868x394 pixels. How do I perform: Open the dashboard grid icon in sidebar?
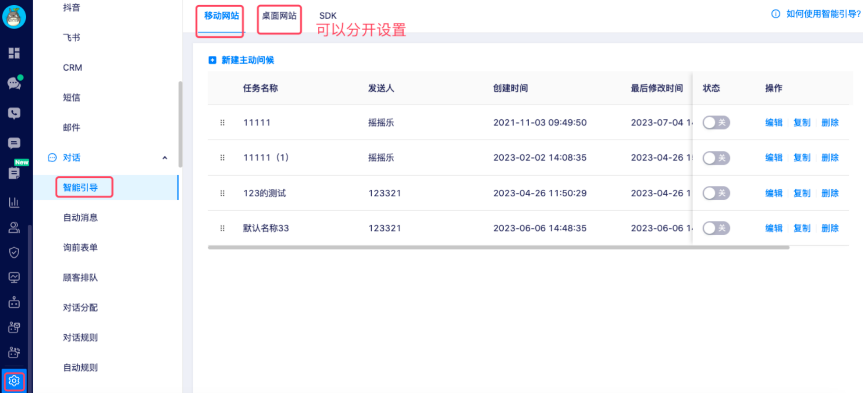point(14,53)
